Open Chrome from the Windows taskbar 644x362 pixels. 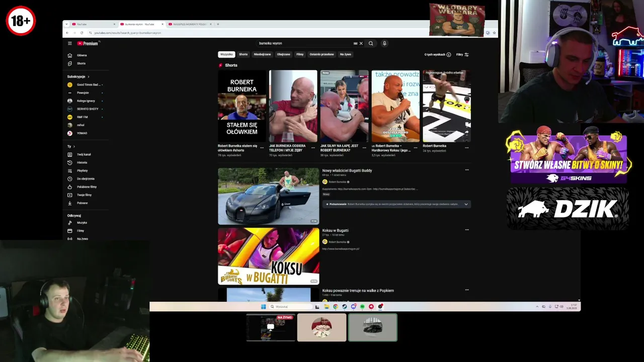[x=335, y=307]
